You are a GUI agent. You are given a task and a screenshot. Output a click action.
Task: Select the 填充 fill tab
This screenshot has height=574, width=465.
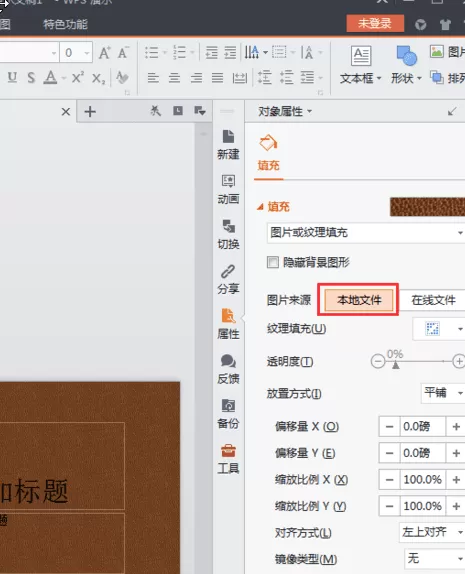pos(268,154)
